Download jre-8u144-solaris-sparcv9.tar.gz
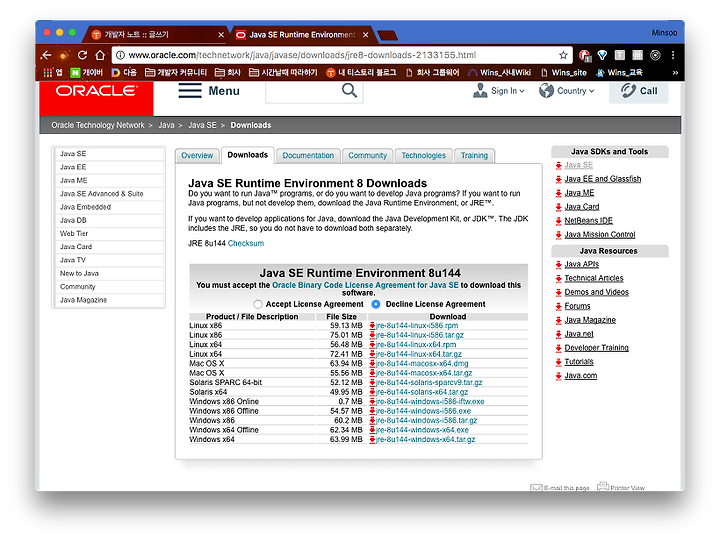Image resolution: width=720 pixels, height=542 pixels. click(429, 383)
